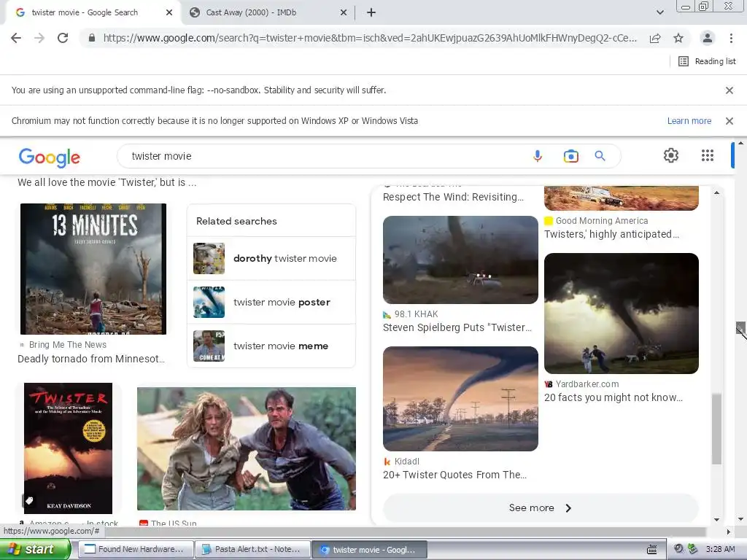Select dorothy twister movie related search
The image size is (747, 560).
click(271, 259)
